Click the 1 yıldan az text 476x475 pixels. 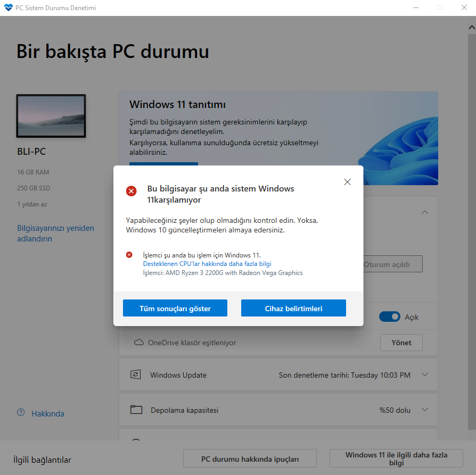(x=32, y=204)
